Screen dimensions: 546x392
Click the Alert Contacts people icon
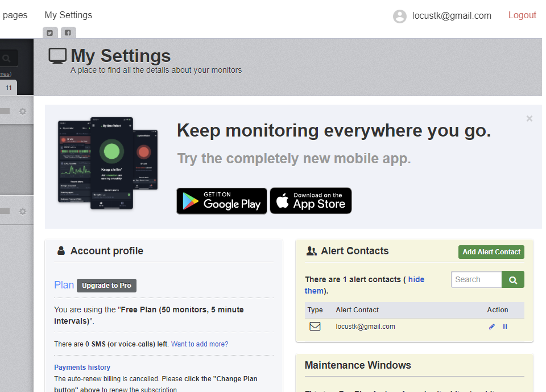coord(311,251)
